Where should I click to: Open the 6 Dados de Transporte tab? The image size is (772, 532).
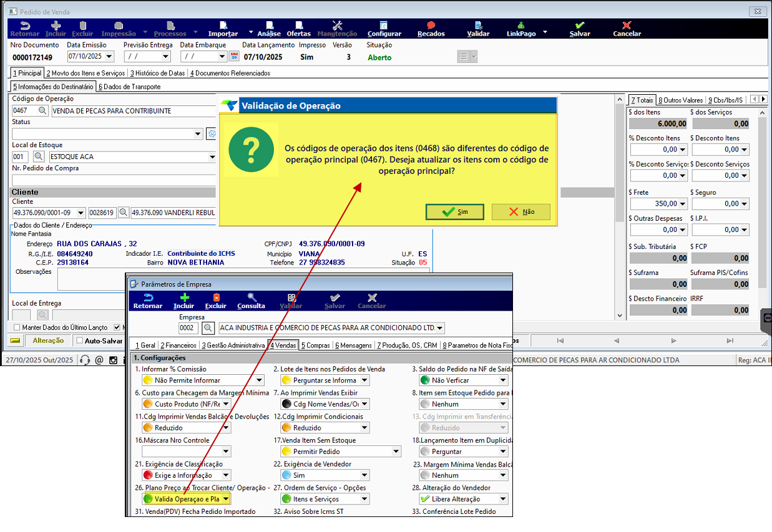click(x=129, y=87)
